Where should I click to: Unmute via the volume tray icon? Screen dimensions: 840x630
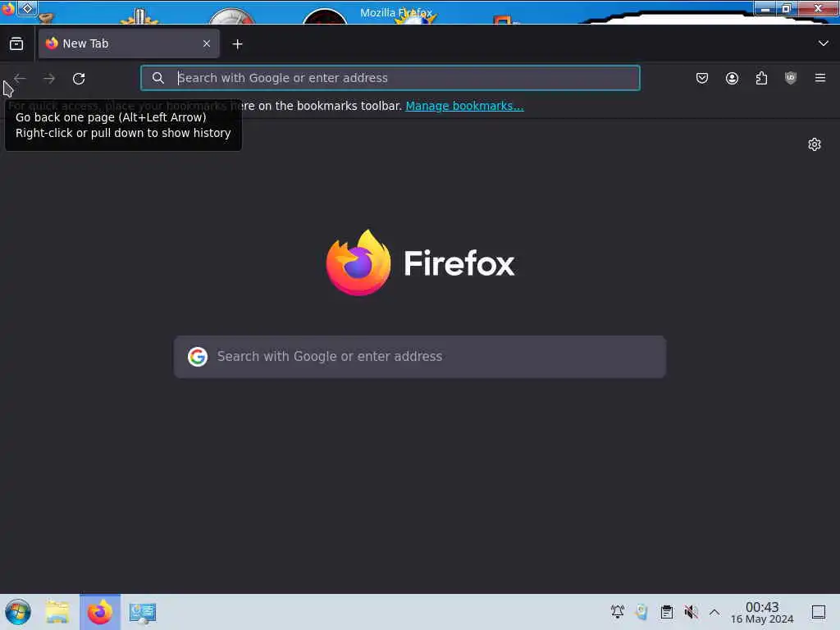coord(691,612)
